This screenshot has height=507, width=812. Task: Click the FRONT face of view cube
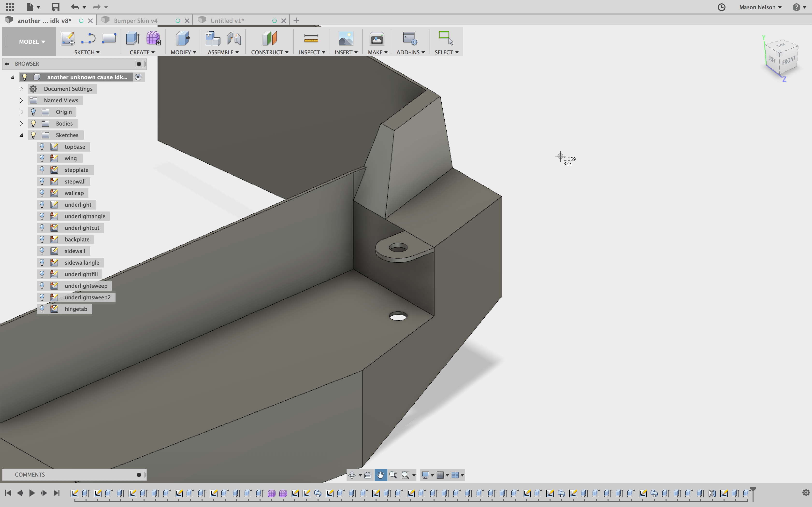pos(788,61)
